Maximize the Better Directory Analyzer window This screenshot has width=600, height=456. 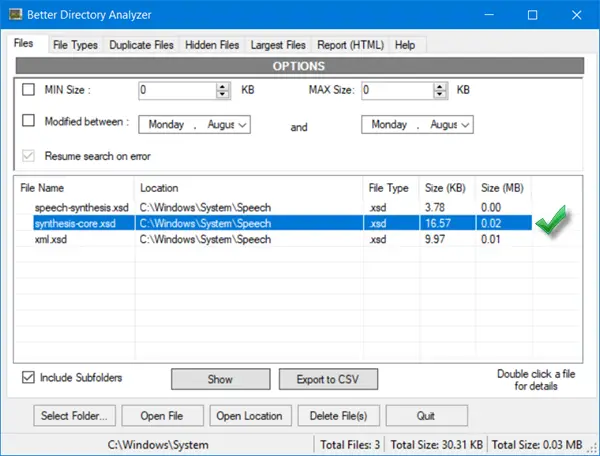tap(532, 15)
